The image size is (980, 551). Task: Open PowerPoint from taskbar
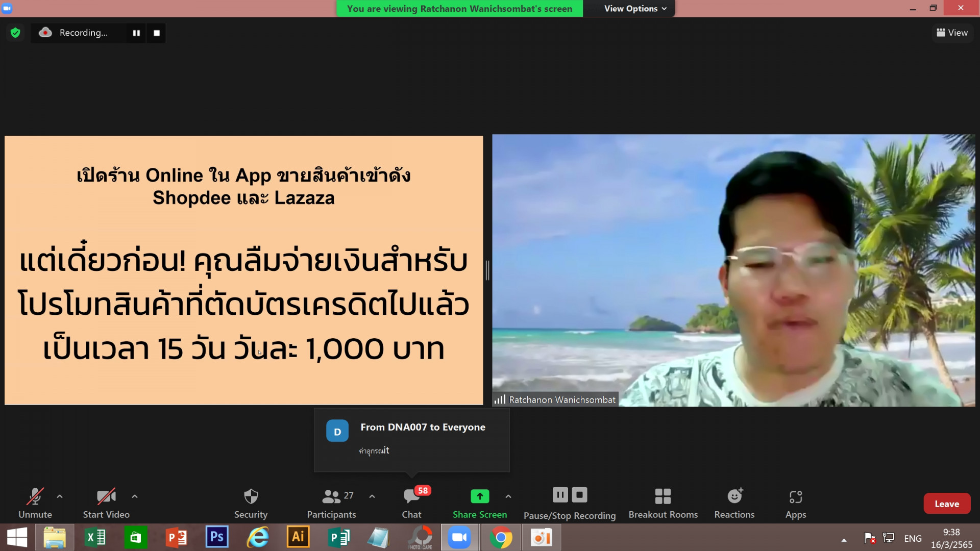(177, 538)
